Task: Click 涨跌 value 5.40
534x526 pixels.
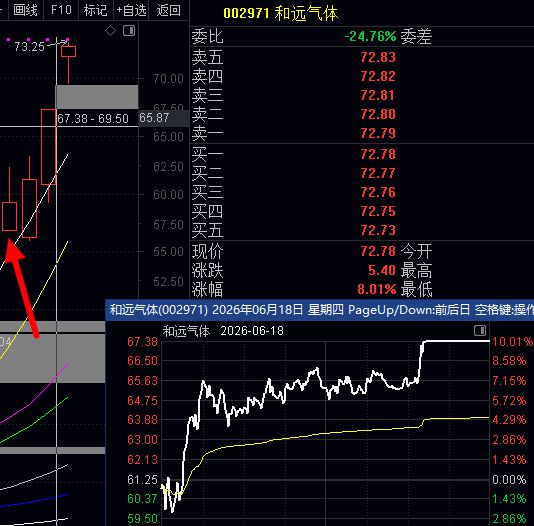Action: coord(382,270)
